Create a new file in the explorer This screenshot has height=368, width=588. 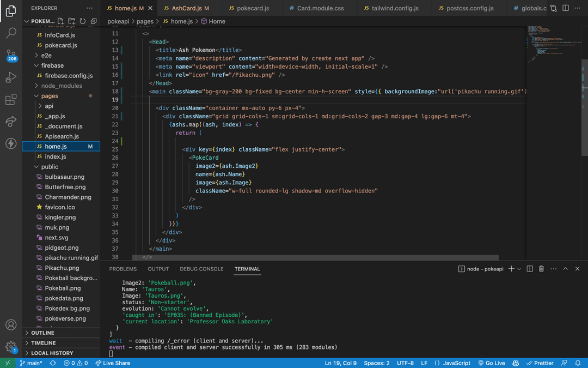pyautogui.click(x=61, y=21)
